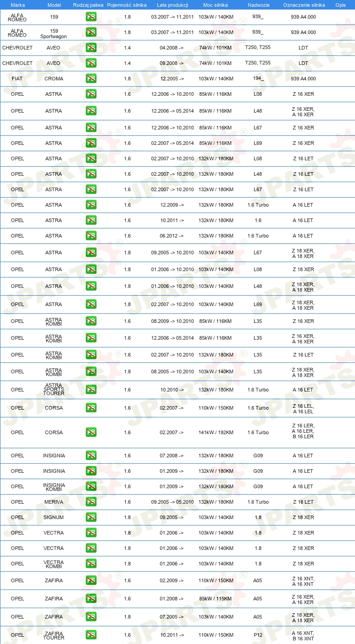Click the Z 16 LET engine cell in Meriva row
The height and width of the screenshot is (644, 355).
tap(303, 502)
